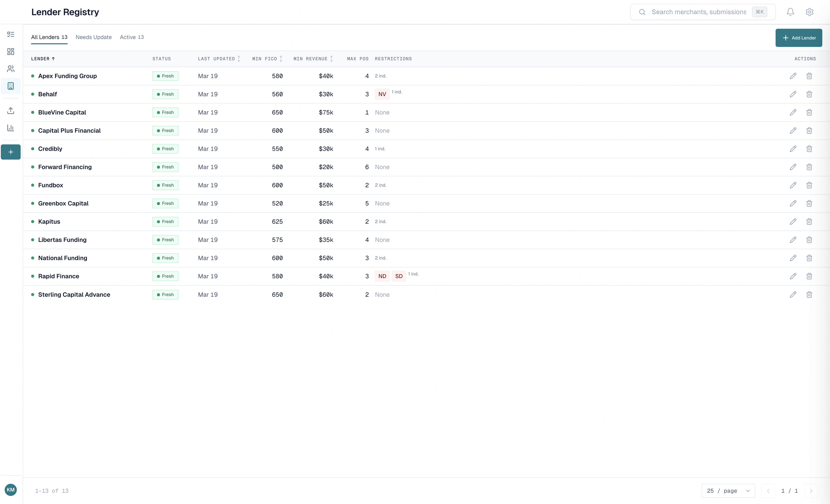Open settings gear icon
Screen dimensions: 830x504
809,12
